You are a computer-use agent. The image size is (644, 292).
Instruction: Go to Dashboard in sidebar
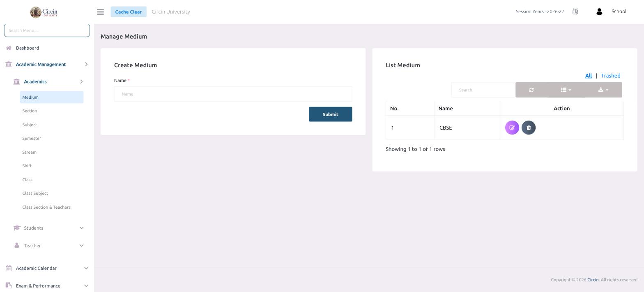[x=28, y=48]
